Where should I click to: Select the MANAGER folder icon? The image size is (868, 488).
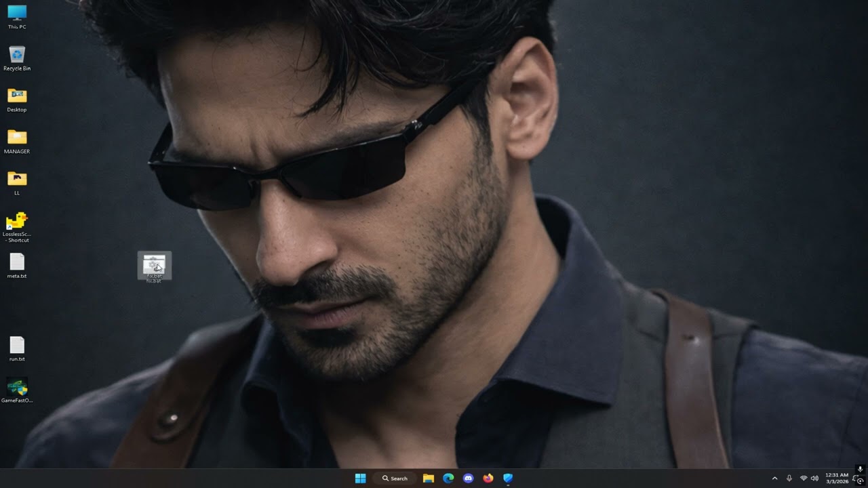pos(17,141)
